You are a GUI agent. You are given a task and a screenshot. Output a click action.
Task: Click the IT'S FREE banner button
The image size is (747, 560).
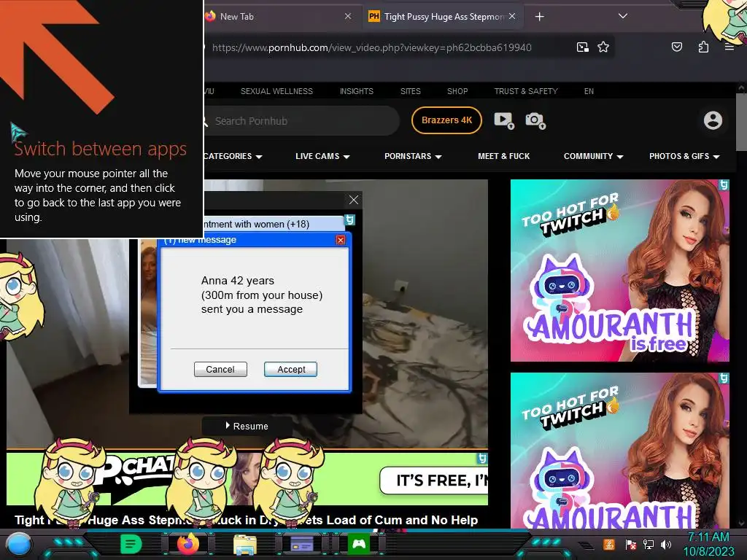pos(434,481)
